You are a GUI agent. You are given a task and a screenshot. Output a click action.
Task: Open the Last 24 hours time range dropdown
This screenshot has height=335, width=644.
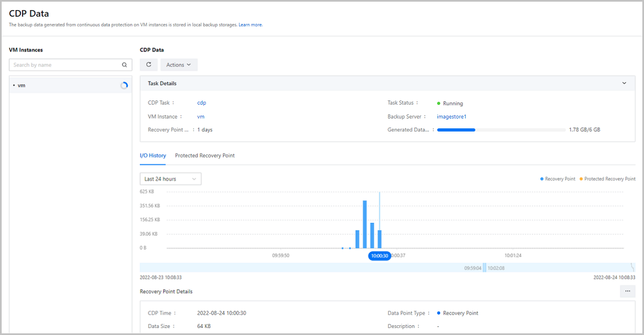(x=170, y=179)
